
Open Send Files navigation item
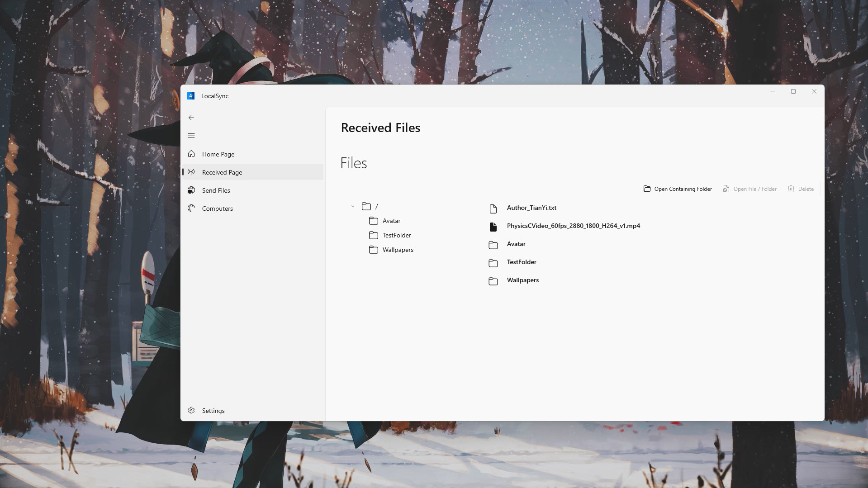point(253,190)
